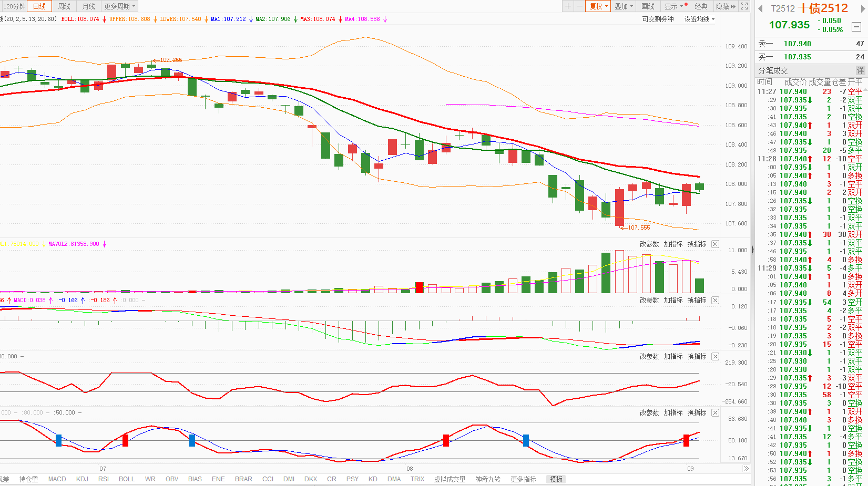Image resolution: width=868 pixels, height=486 pixels.
Task: Click 买一 bid price 107.935
Action: pos(797,57)
